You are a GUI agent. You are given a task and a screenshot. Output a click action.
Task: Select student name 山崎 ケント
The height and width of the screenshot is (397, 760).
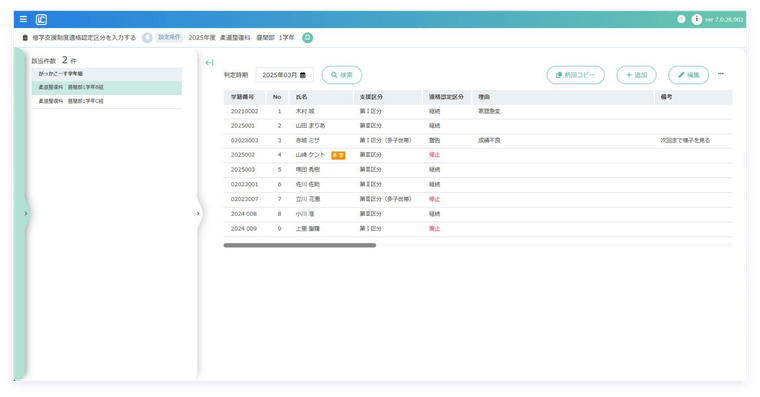point(310,155)
